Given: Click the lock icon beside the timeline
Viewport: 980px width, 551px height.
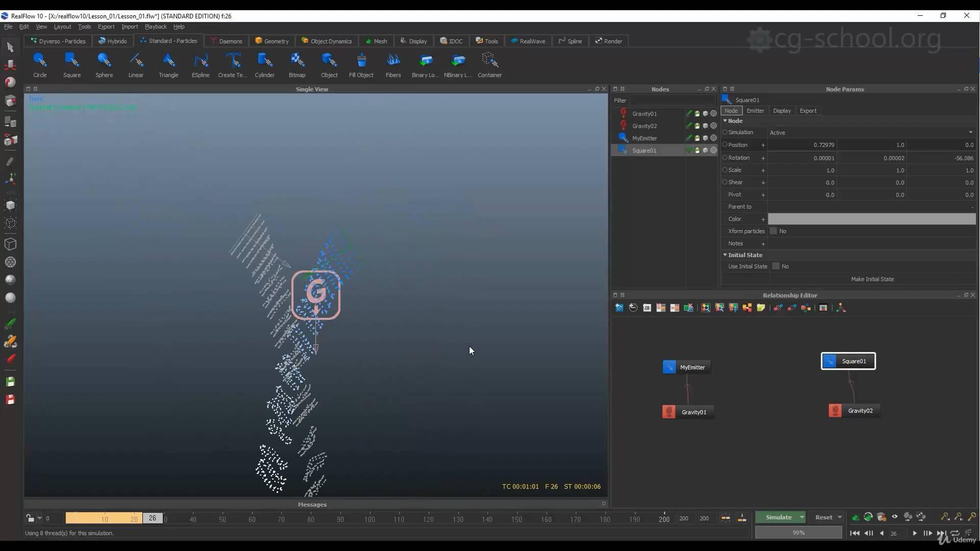Looking at the screenshot, I should tap(30, 518).
